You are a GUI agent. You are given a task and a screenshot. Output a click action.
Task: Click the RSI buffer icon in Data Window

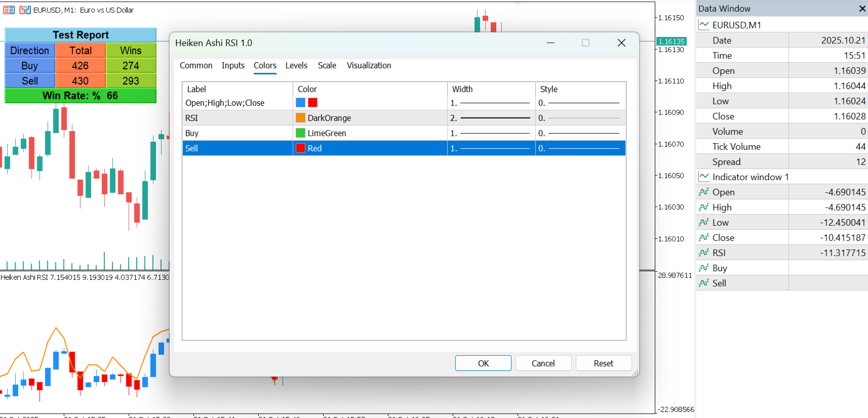coord(704,253)
